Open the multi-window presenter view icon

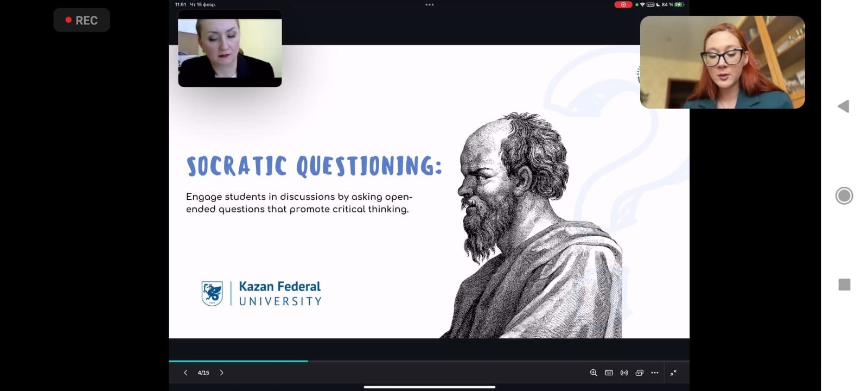639,373
